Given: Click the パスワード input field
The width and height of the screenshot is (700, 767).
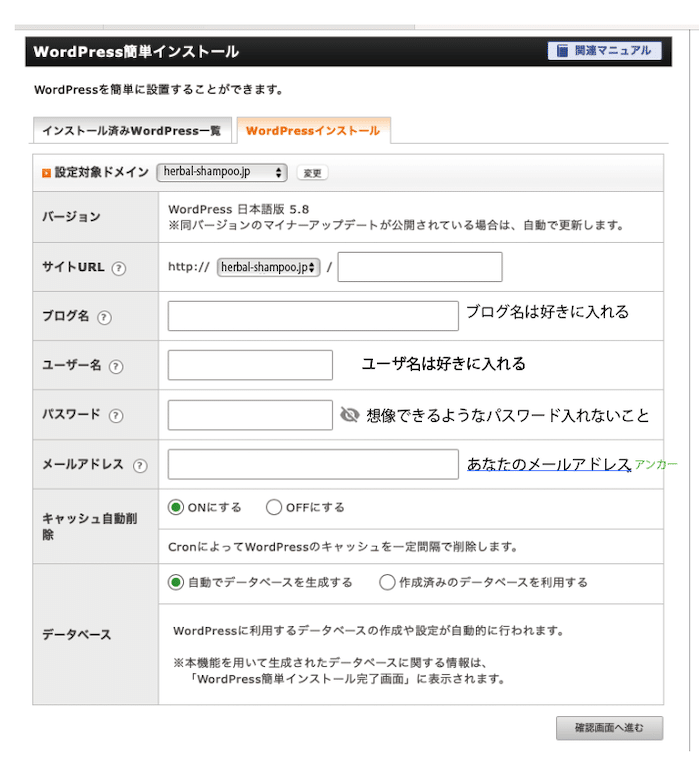Looking at the screenshot, I should pyautogui.click(x=250, y=415).
